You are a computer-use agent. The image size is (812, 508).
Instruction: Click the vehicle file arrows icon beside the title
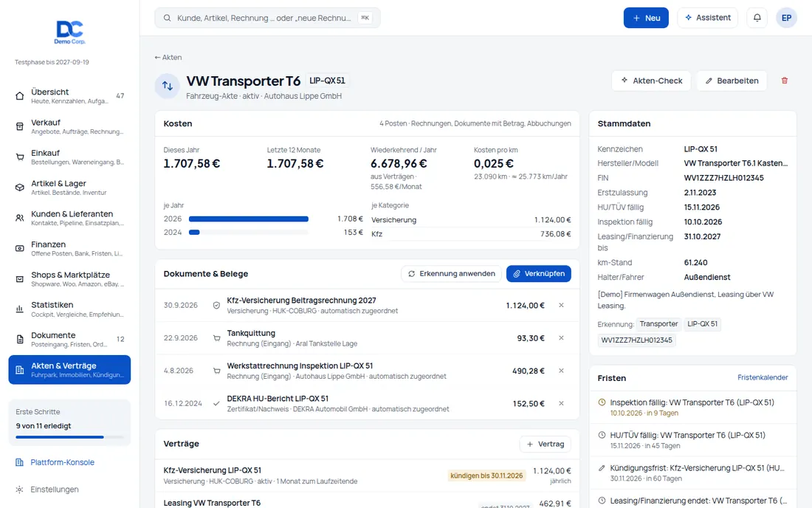168,86
